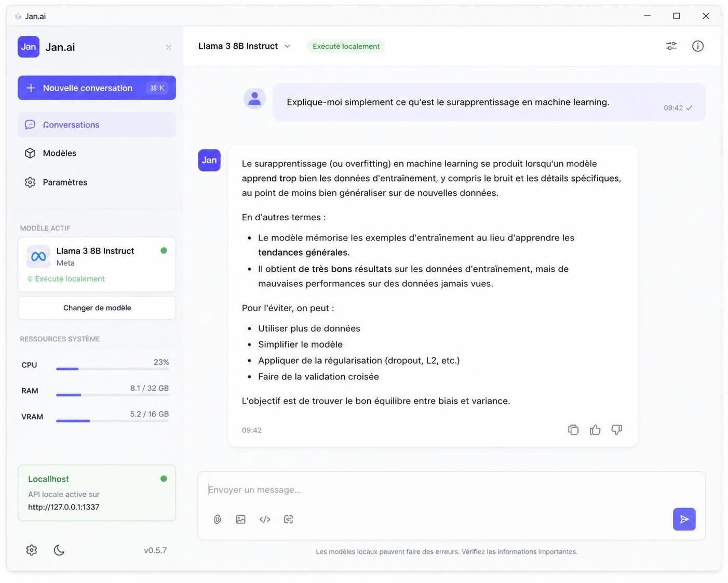
Task: Click the user message about surapprentissage
Action: [x=489, y=102]
